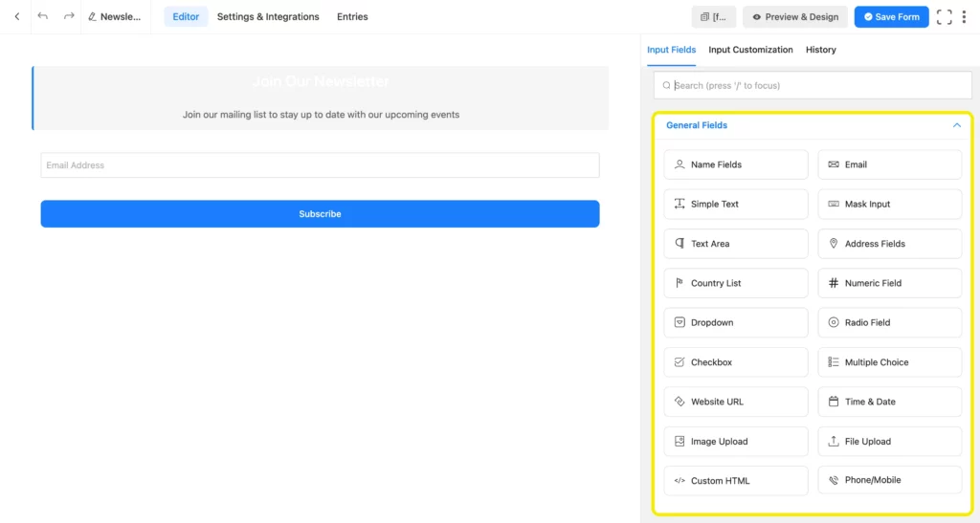
Task: Insert a Mask Input field
Action: click(889, 204)
